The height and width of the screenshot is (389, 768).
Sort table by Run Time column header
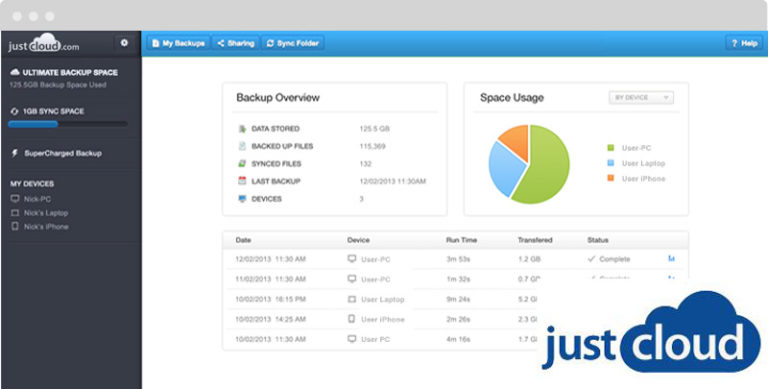coord(461,240)
